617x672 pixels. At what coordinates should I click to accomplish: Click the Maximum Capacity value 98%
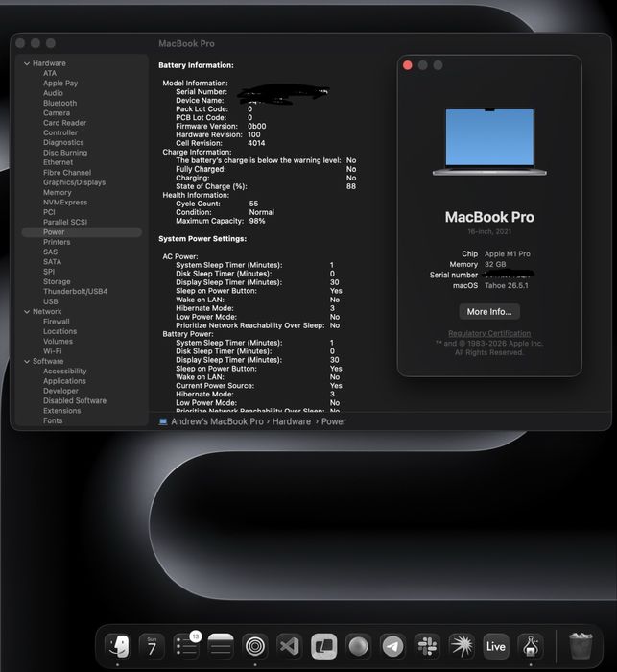click(257, 221)
